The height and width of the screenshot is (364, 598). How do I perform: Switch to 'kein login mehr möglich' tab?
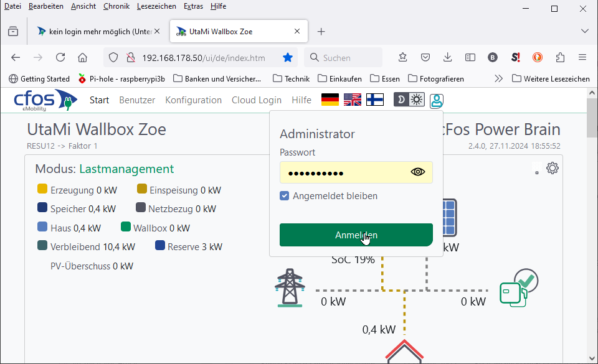coord(95,32)
